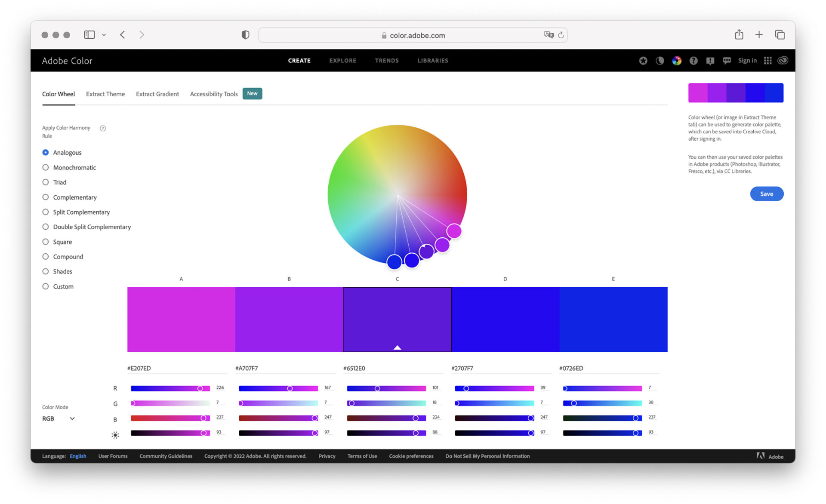
Task: Open the browser sidebar options chevron
Action: 104,35
